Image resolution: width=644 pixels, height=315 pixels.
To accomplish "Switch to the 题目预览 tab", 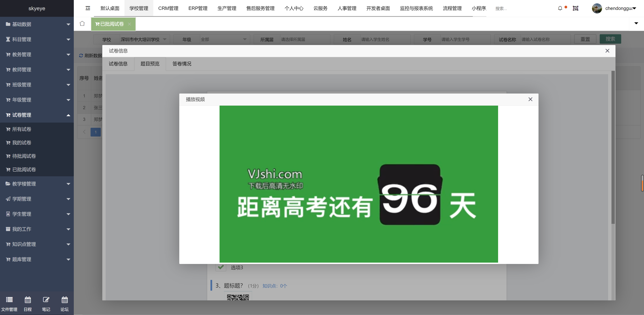I will (150, 64).
